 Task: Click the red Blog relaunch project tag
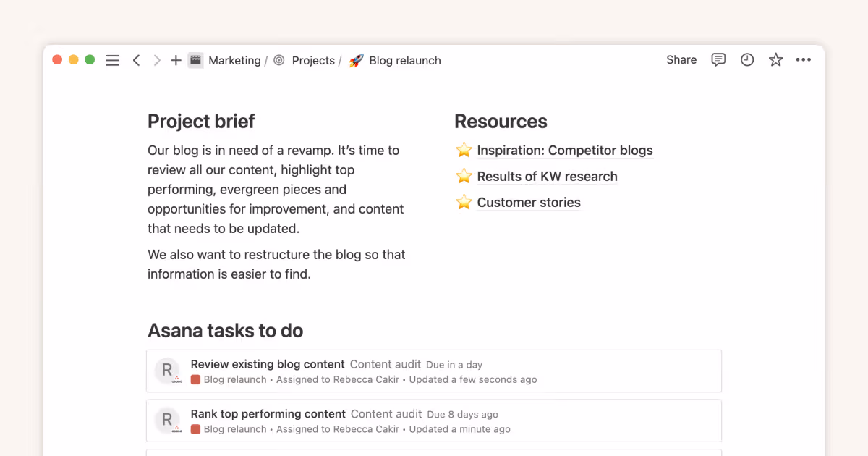195,379
